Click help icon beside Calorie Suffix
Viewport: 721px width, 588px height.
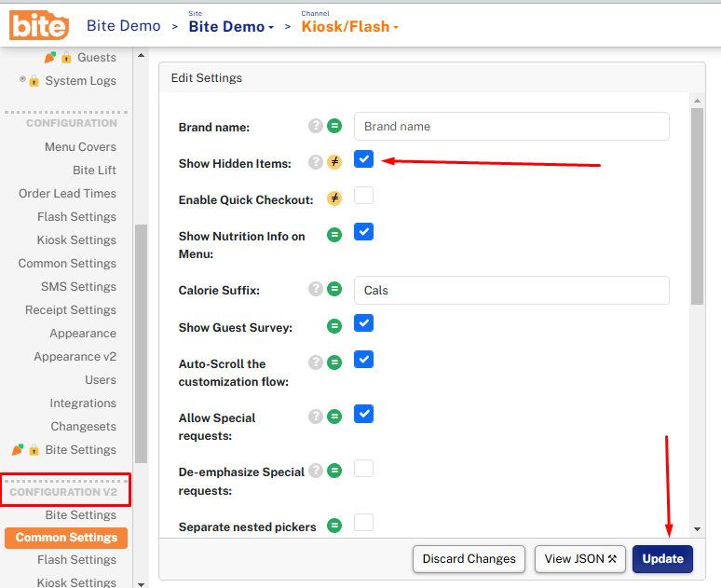click(316, 290)
